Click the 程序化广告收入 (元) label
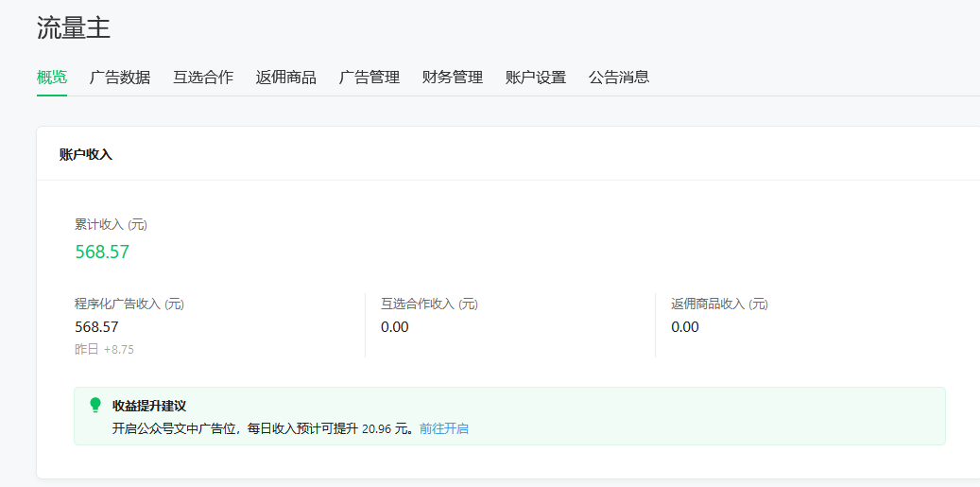The width and height of the screenshot is (980, 487). pos(129,304)
